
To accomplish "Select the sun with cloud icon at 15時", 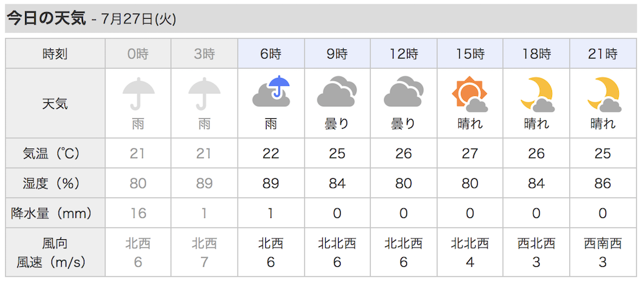I will coord(470,95).
